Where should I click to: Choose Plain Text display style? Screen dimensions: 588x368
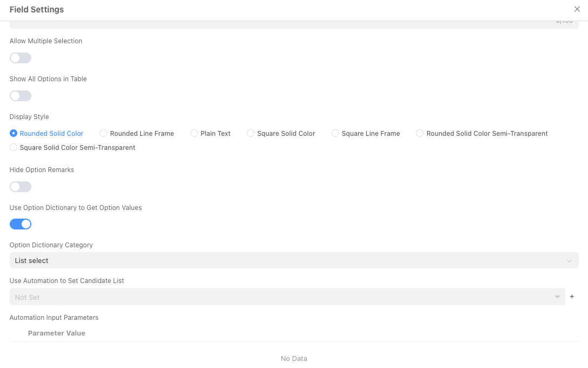[x=194, y=133]
